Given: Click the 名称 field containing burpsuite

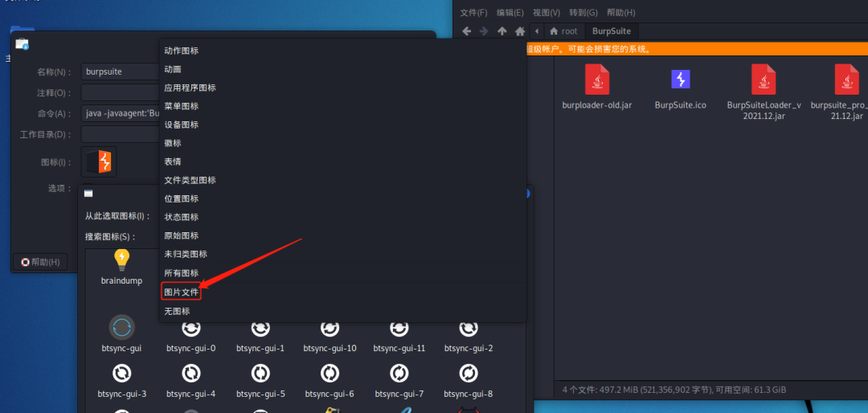Looking at the screenshot, I should pos(120,72).
